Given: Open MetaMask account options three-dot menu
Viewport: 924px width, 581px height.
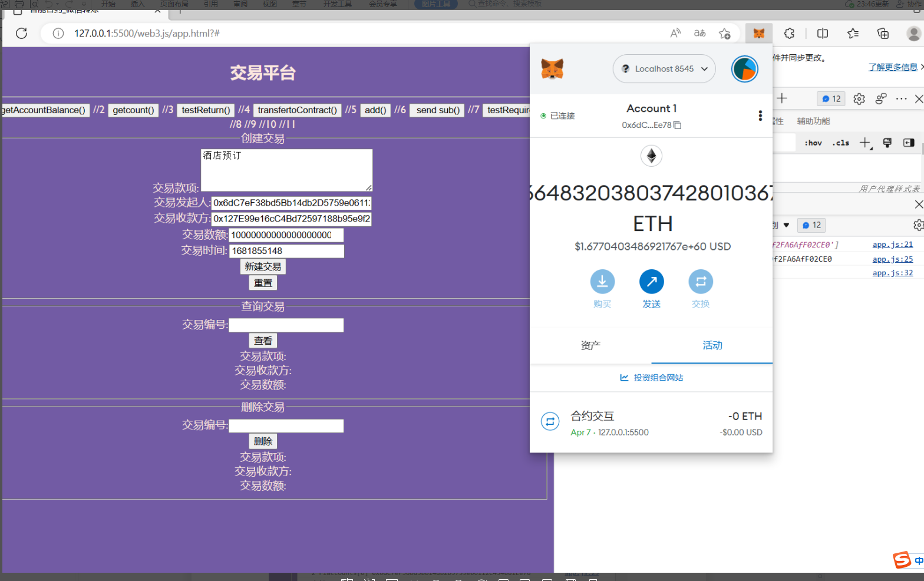Looking at the screenshot, I should [760, 115].
